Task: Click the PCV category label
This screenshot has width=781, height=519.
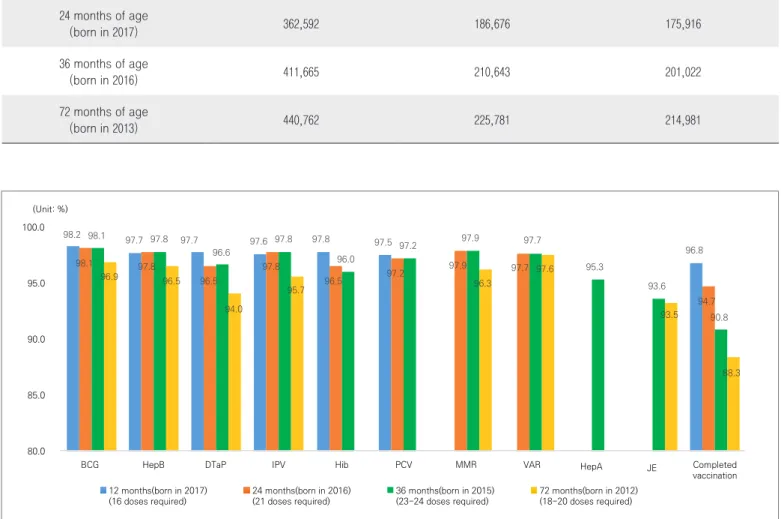Action: pos(403,465)
